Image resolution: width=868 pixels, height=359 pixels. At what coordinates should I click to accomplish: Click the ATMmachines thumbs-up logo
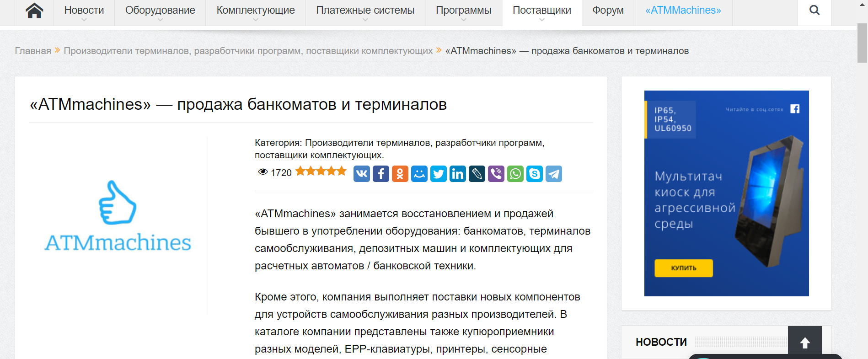[118, 216]
